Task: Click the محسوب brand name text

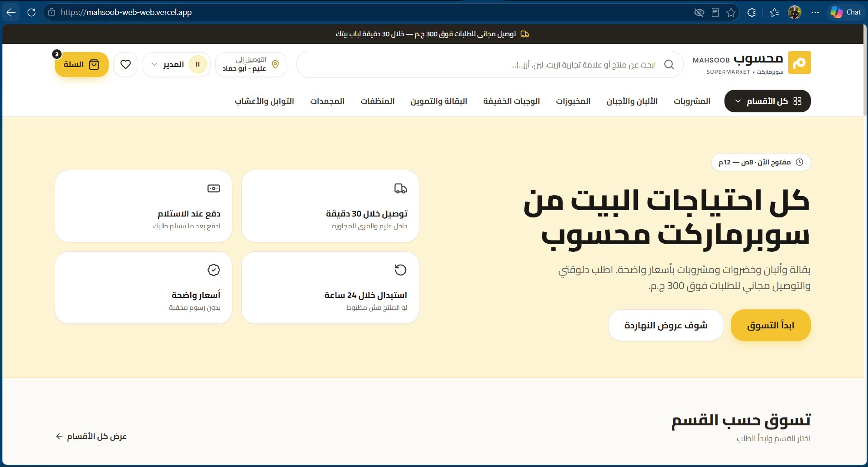Action: coord(758,59)
